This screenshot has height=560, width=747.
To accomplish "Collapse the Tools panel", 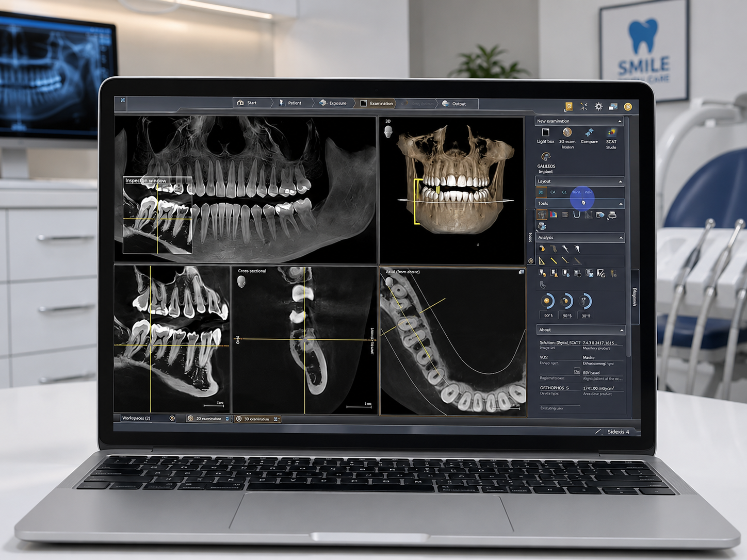I will (x=621, y=204).
